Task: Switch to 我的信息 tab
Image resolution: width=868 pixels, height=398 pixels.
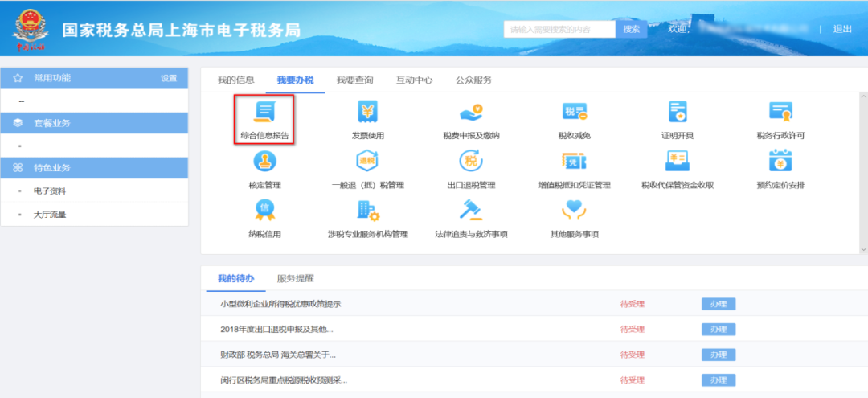Action: click(x=235, y=80)
